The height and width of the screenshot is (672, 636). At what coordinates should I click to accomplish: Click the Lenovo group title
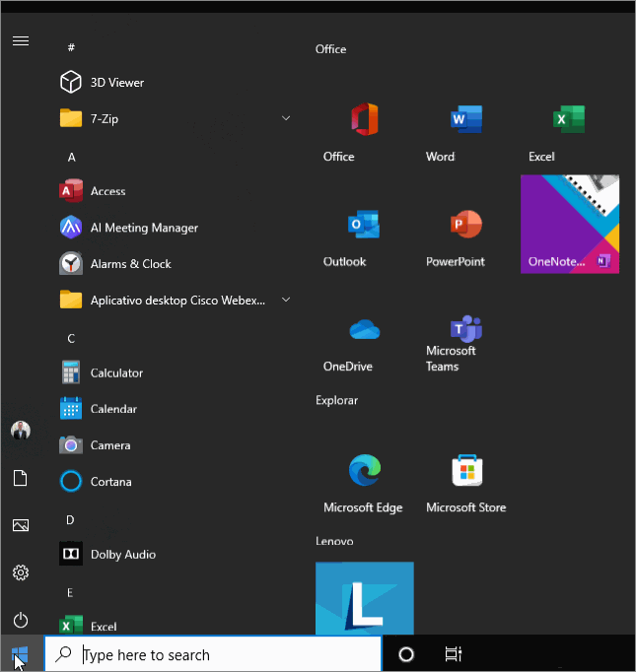(334, 541)
